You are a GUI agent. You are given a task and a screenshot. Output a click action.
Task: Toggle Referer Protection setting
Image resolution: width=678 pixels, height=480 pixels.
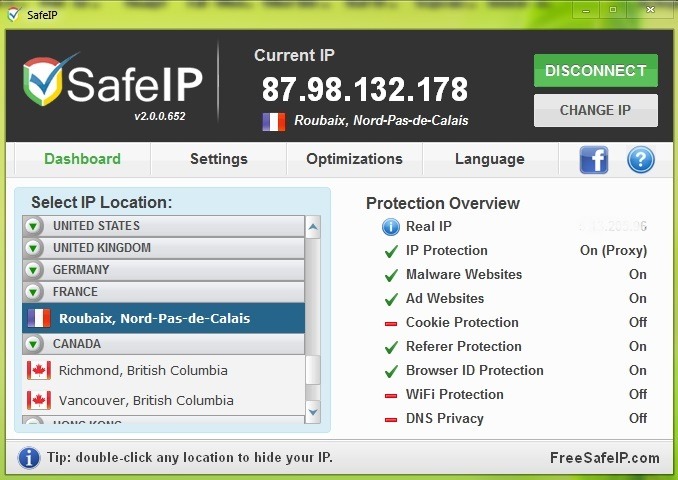[391, 347]
